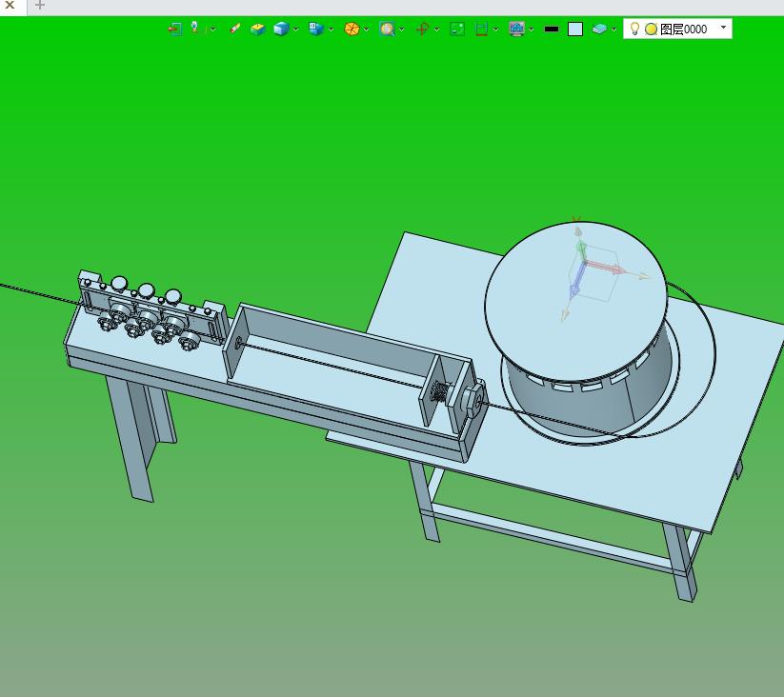Expand the shaded cube display dropdown arrow

pos(296,30)
